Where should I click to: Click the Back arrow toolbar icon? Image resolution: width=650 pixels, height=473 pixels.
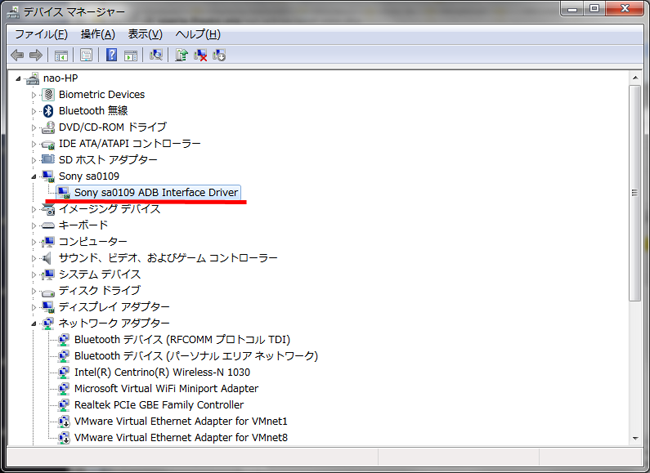click(x=17, y=55)
